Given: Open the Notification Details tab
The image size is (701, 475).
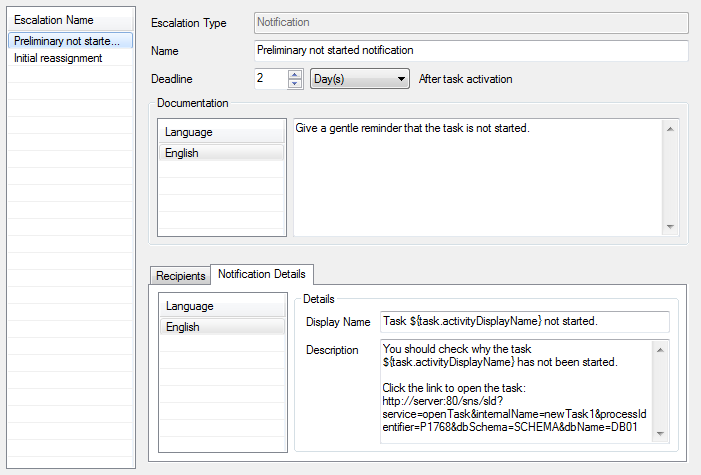Looking at the screenshot, I should [262, 274].
